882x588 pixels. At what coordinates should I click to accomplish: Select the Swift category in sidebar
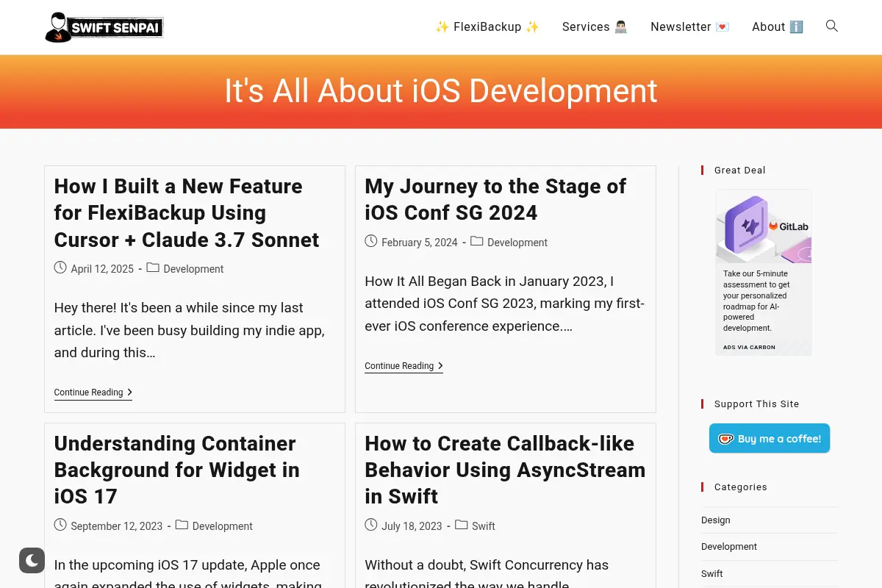(x=712, y=574)
